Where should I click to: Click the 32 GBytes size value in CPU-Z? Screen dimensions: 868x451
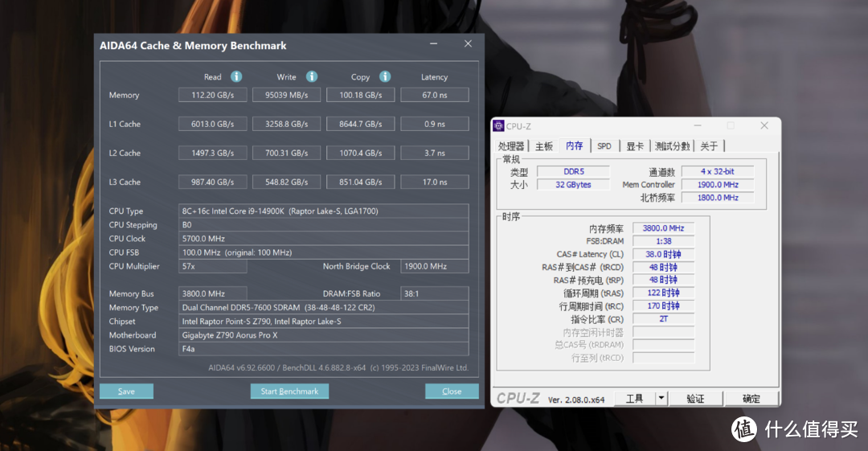click(x=574, y=185)
